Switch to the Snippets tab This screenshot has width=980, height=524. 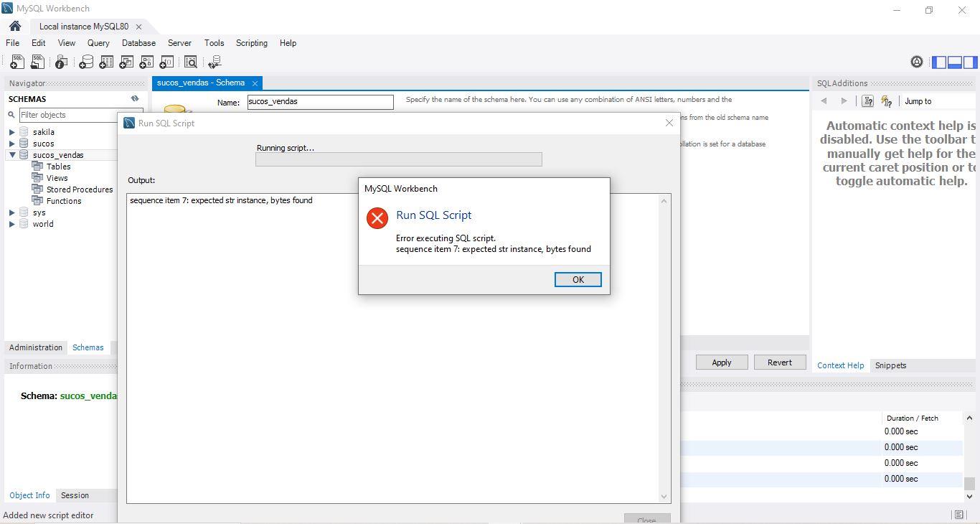[890, 365]
